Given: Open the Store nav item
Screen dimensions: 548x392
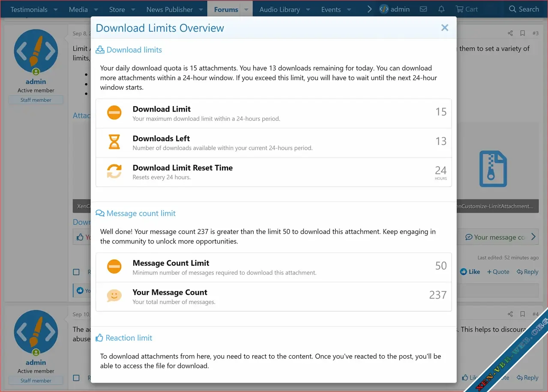Looking at the screenshot, I should 117,9.
